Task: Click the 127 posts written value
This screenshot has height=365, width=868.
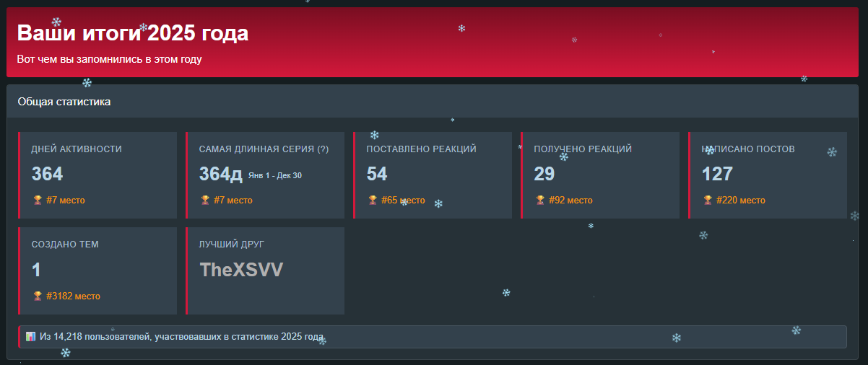Action: [717, 174]
